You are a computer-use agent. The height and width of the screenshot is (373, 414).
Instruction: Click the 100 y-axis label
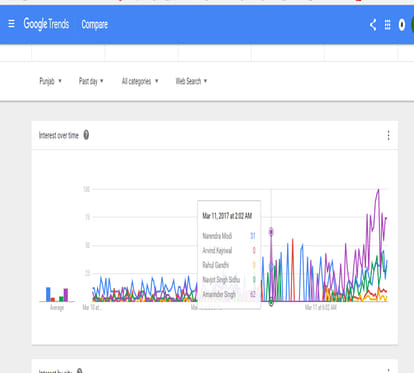pyautogui.click(x=86, y=189)
